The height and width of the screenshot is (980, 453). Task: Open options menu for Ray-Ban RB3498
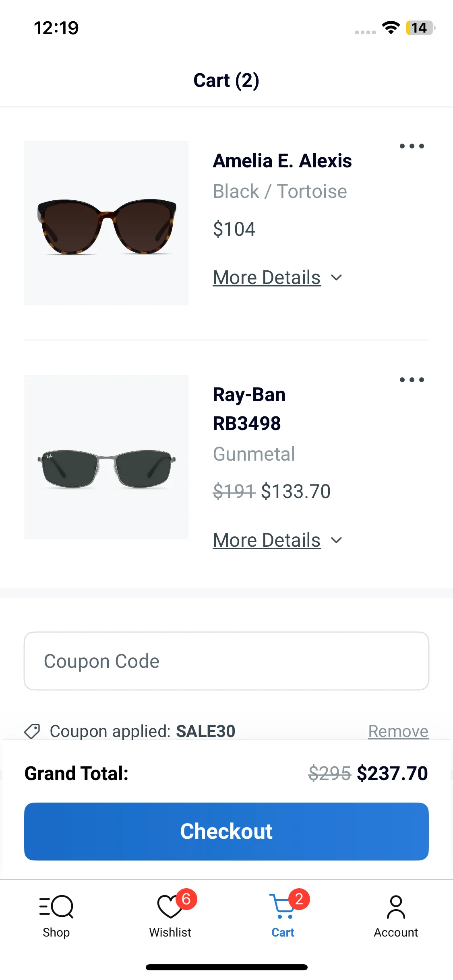tap(412, 380)
